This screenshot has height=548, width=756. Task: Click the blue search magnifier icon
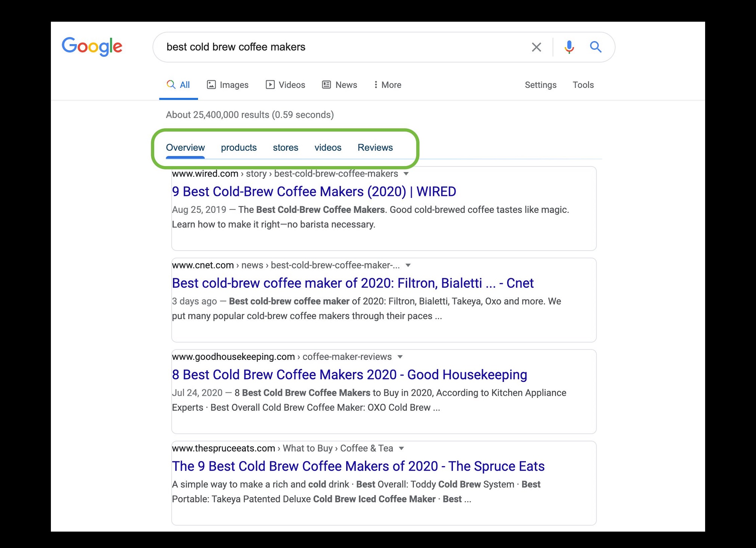(x=595, y=47)
